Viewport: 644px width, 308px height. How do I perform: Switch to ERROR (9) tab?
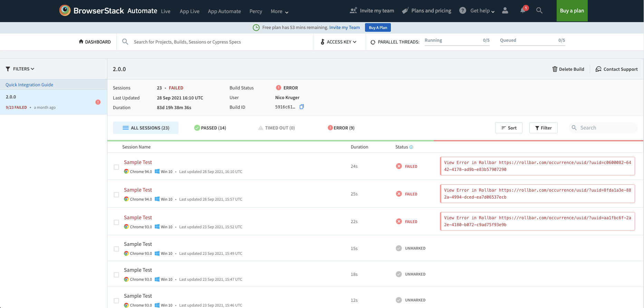(341, 128)
